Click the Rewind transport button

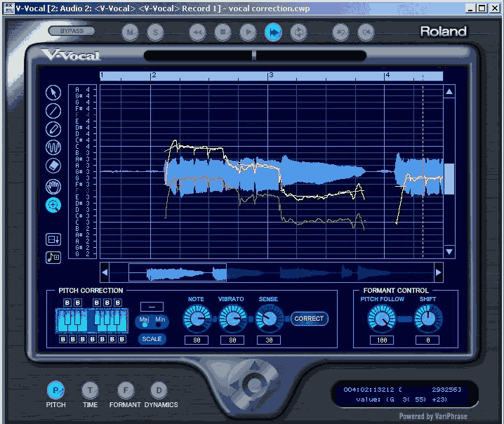(197, 32)
